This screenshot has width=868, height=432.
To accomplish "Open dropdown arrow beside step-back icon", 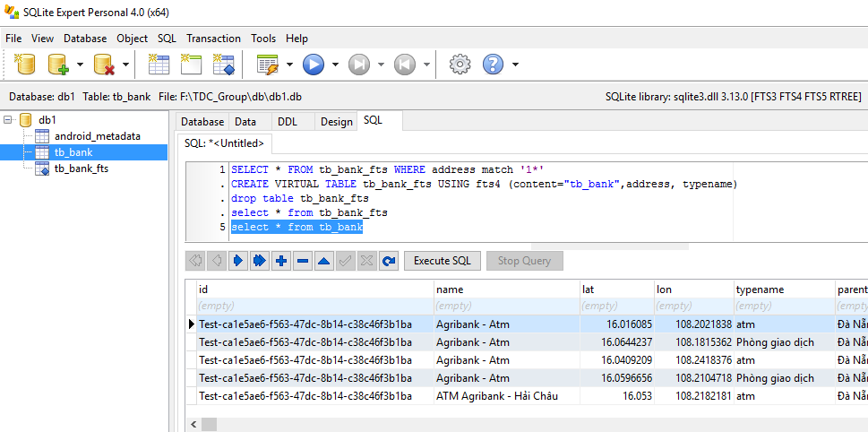I will click(426, 65).
